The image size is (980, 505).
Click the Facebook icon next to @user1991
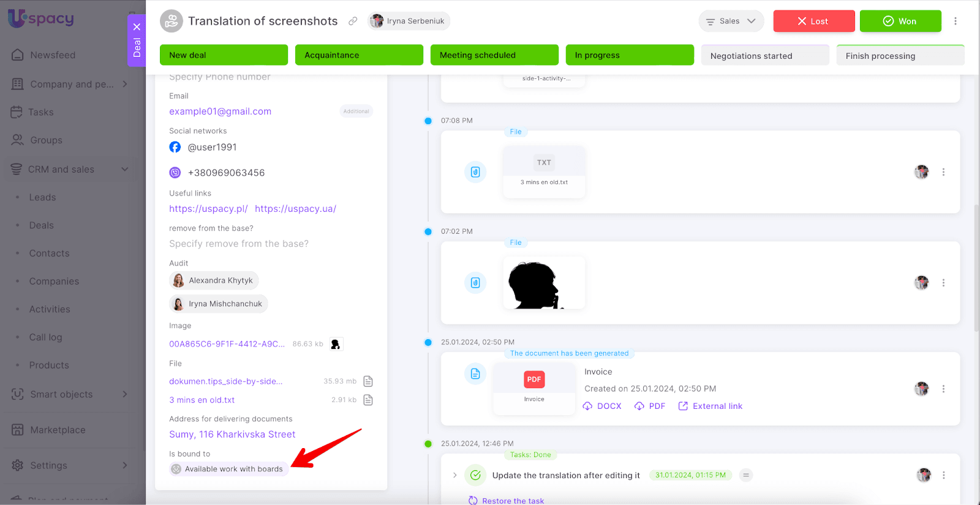pos(175,148)
